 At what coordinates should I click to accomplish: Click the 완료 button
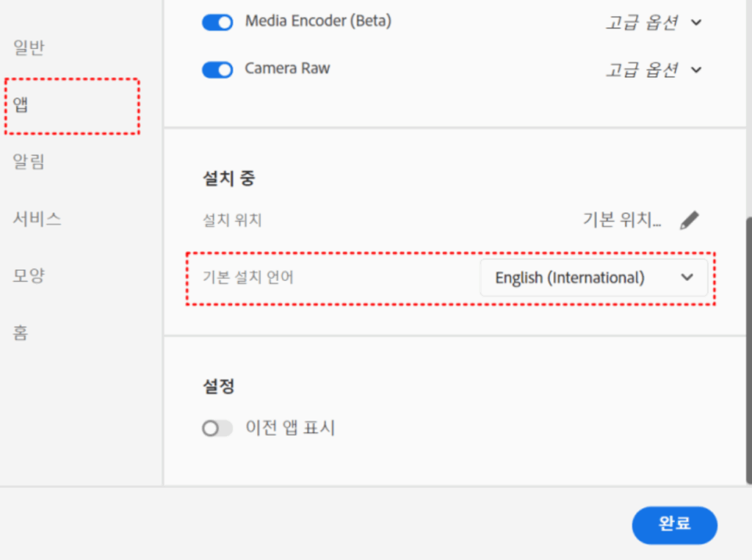[674, 525]
